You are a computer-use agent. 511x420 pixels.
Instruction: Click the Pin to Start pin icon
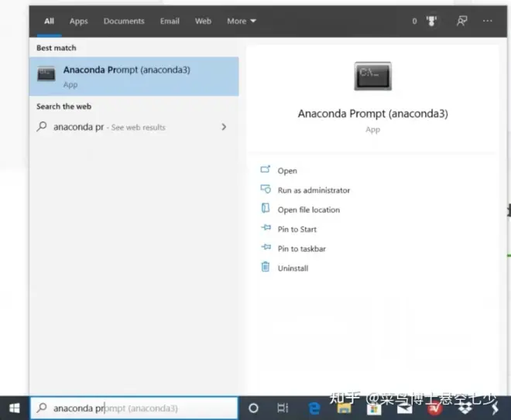pos(266,227)
